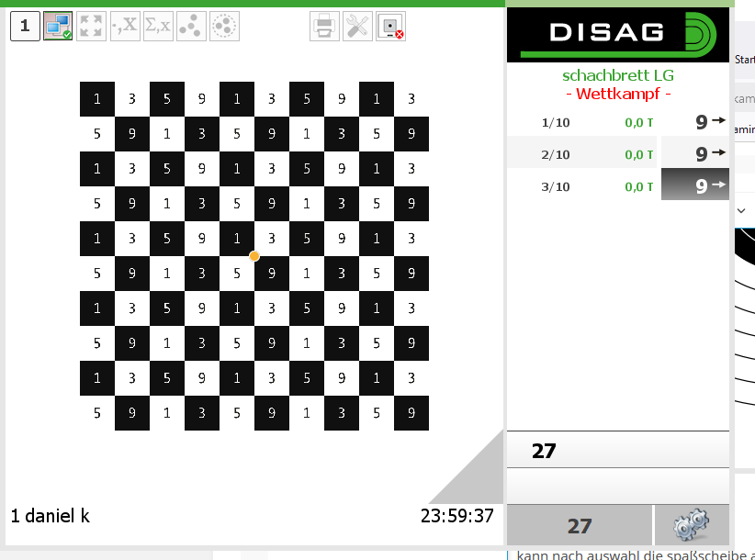Viewport: 755px width, 560px height.
Task: Click the orange shot marker on the chessboard
Action: (254, 256)
